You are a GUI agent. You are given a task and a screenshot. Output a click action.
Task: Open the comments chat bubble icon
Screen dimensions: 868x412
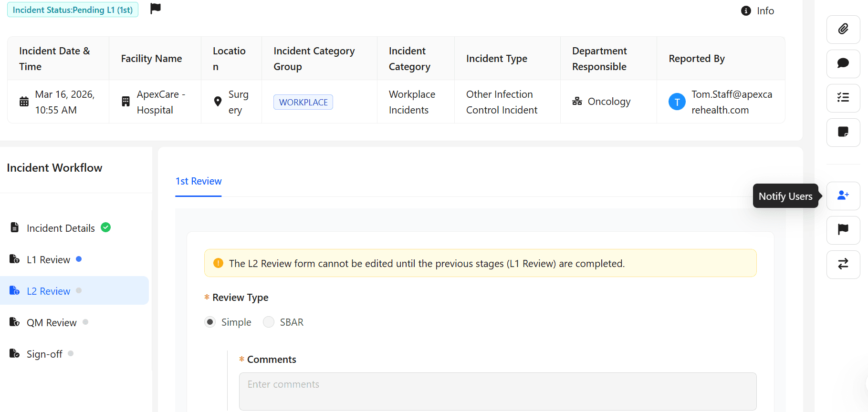tap(843, 63)
